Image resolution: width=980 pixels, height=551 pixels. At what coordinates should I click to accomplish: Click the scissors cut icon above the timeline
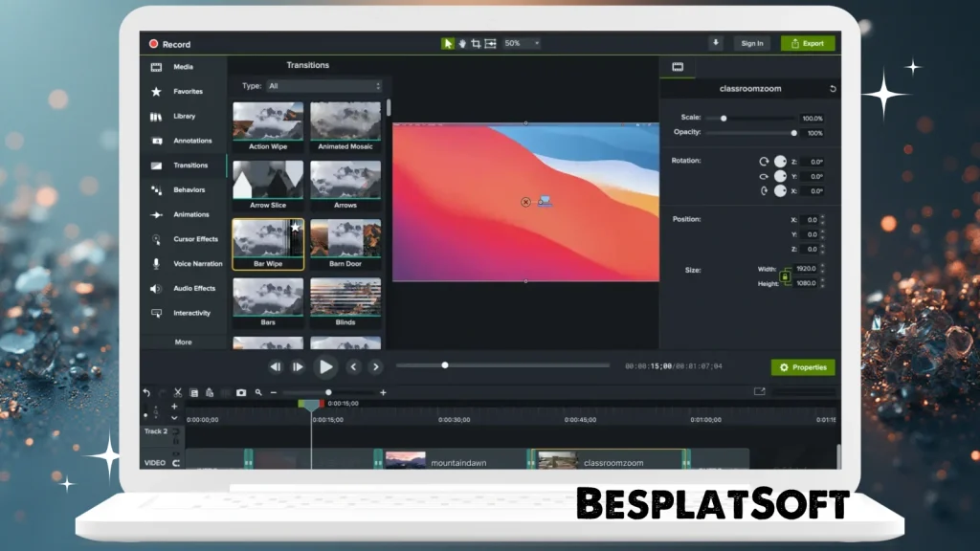coord(177,392)
